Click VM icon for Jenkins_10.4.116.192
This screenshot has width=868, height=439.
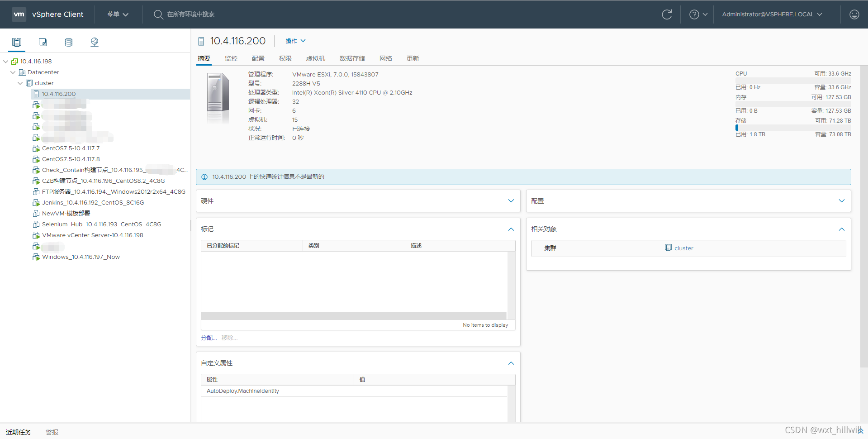(36, 203)
